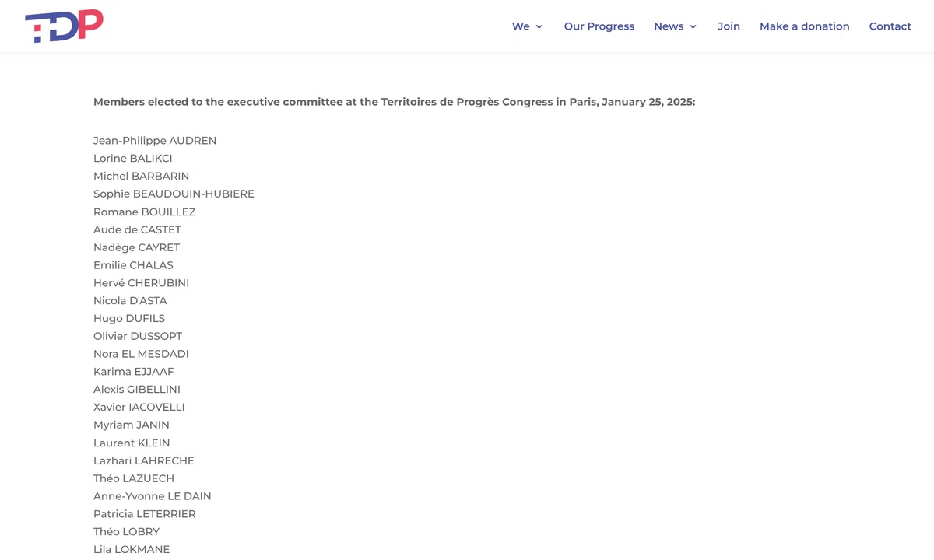934x560 pixels.
Task: Click on Nora EL MESDADI entry
Action: [x=141, y=354]
